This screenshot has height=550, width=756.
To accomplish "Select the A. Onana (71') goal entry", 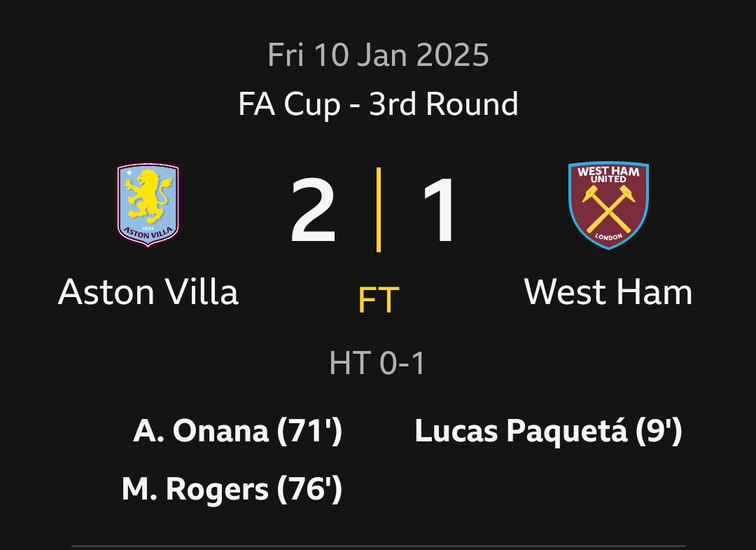I will point(238,431).
